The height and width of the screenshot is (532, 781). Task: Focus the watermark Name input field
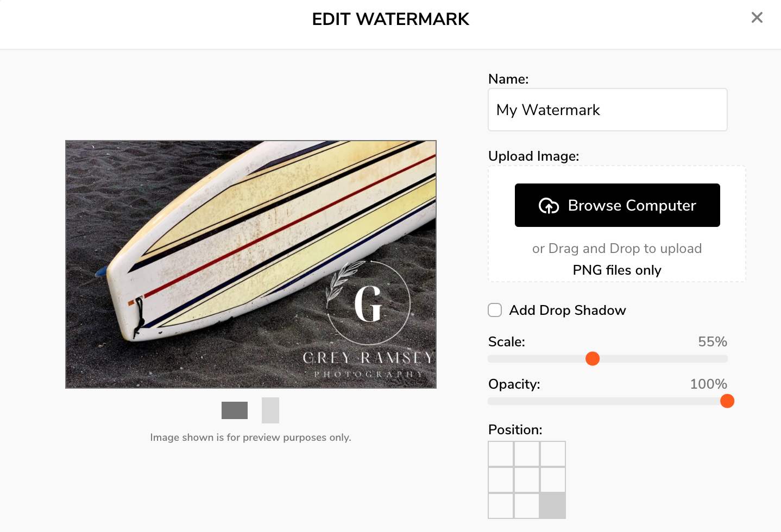click(x=608, y=110)
